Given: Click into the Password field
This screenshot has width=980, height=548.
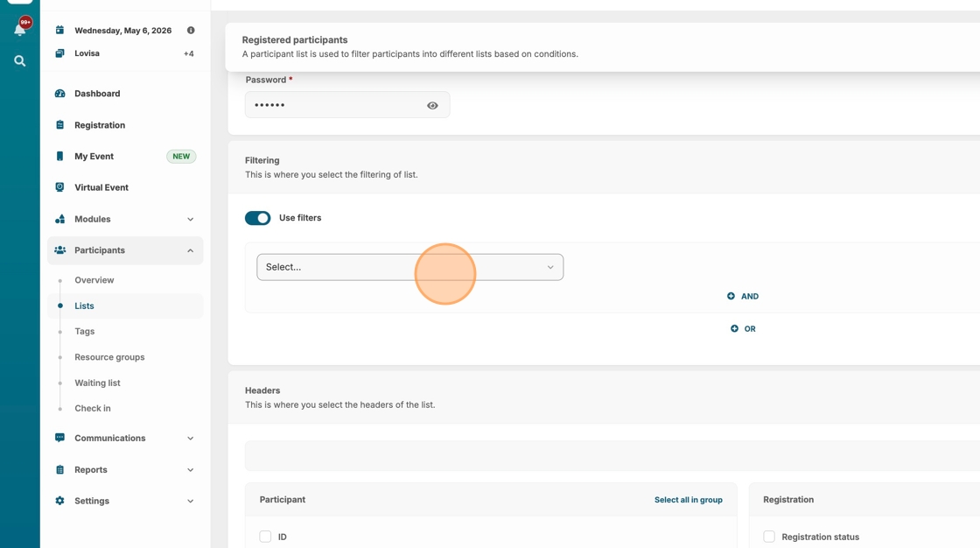Looking at the screenshot, I should click(332, 105).
